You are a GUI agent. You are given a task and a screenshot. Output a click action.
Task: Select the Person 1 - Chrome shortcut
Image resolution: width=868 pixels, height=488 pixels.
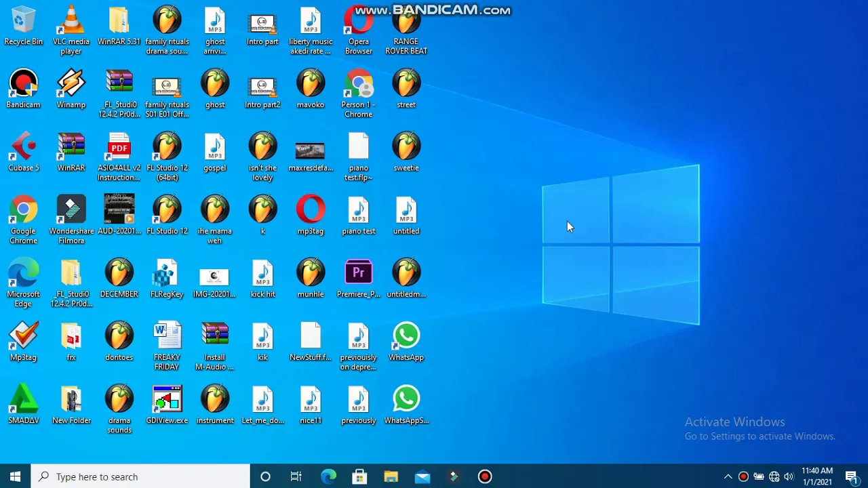pyautogui.click(x=358, y=94)
